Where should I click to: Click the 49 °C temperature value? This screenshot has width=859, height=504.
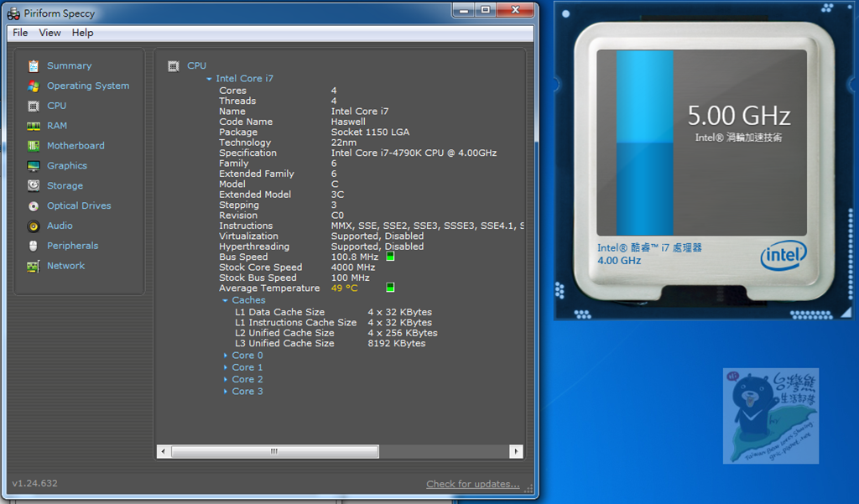(344, 288)
